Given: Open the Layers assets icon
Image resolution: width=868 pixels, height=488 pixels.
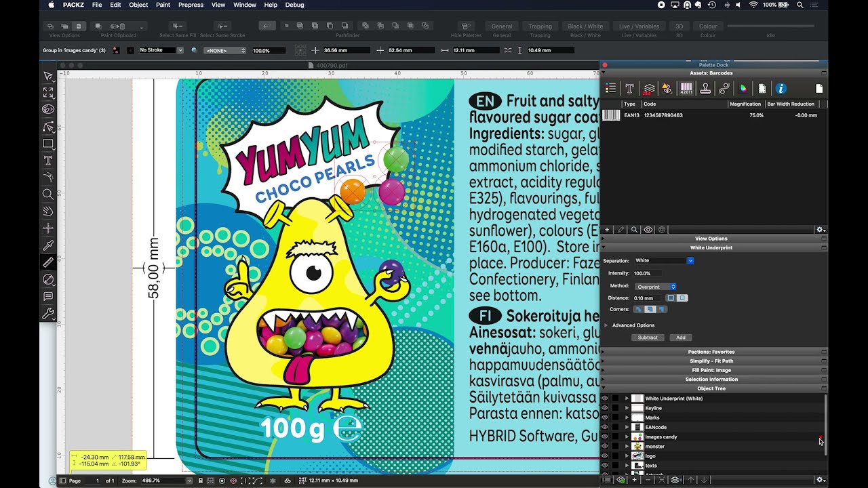Looking at the screenshot, I should click(649, 88).
